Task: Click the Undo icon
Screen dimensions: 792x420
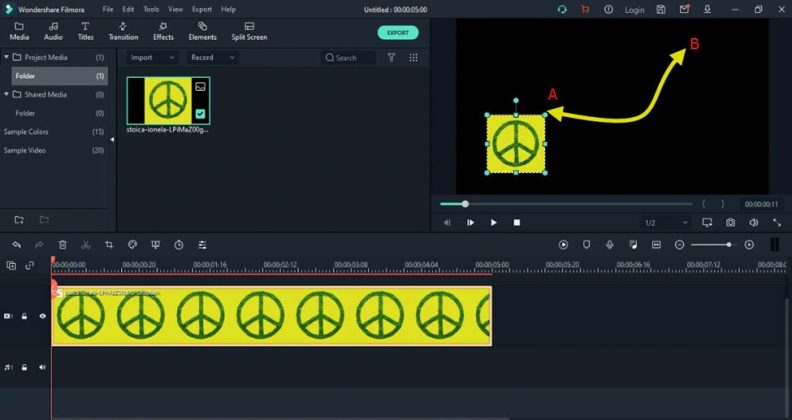Action: pyautogui.click(x=17, y=245)
